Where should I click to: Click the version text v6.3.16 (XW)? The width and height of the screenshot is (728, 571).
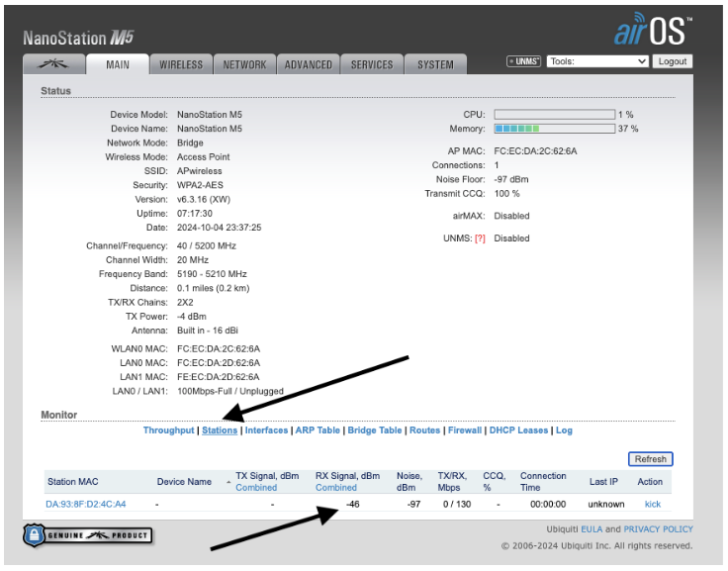coord(204,199)
